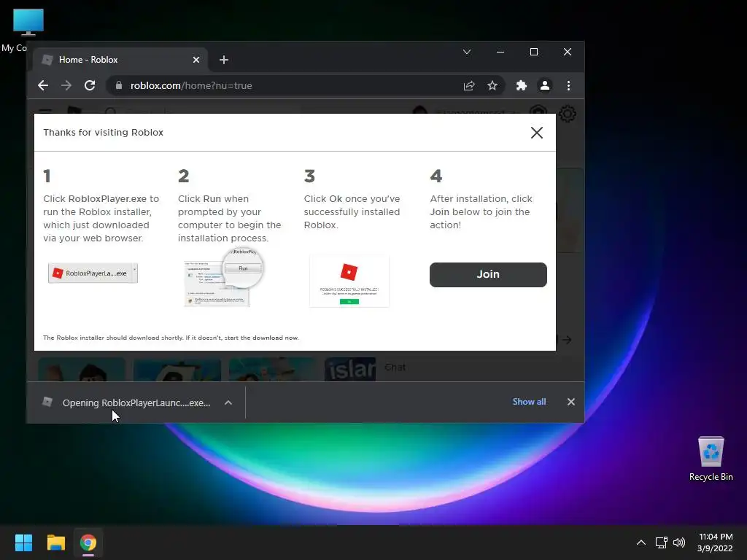This screenshot has width=747, height=560.
Task: Click the 'Thanks for visiting Roblox' title
Action: pyautogui.click(x=104, y=133)
